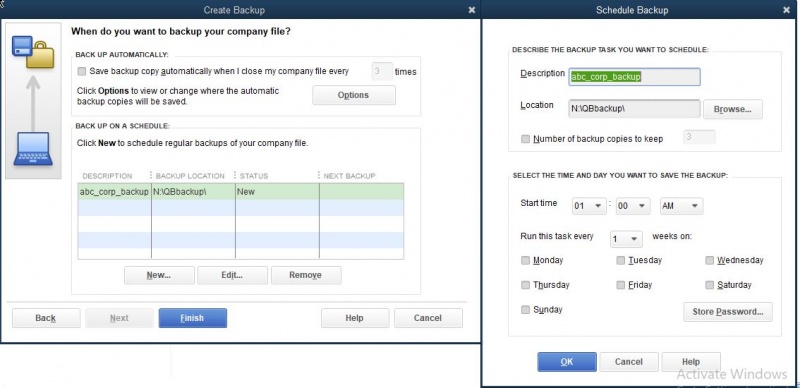Check Number of backup copies to keep

point(526,139)
